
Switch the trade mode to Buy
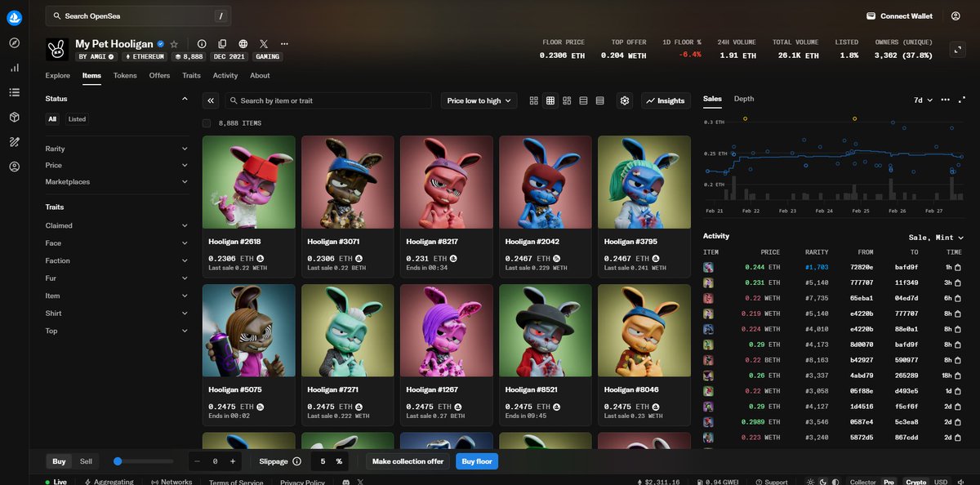pos(60,461)
